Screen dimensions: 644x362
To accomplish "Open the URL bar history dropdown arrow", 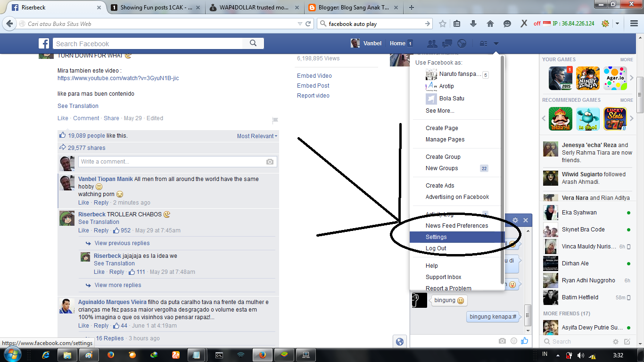I will tap(300, 24).
